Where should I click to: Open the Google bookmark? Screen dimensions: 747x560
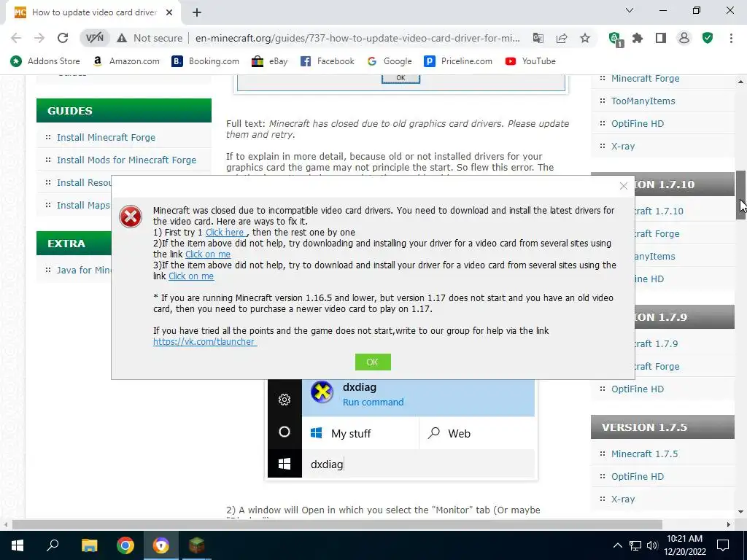390,61
